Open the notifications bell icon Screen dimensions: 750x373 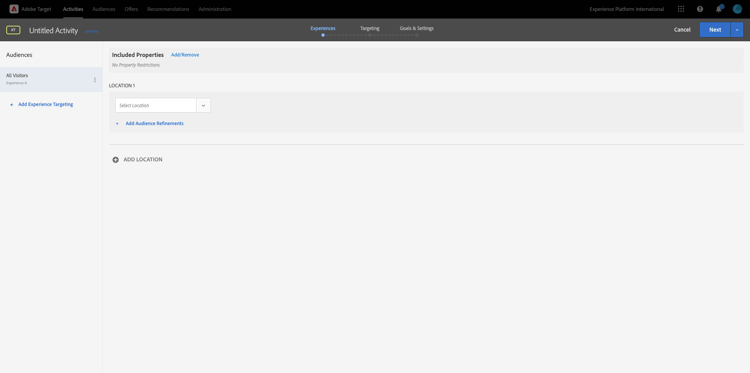point(718,9)
